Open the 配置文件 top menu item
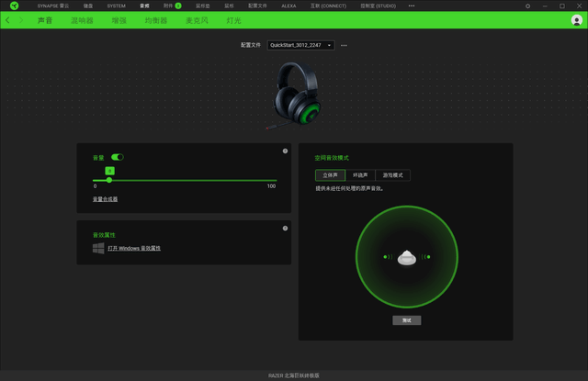Image resolution: width=588 pixels, height=381 pixels. point(257,6)
